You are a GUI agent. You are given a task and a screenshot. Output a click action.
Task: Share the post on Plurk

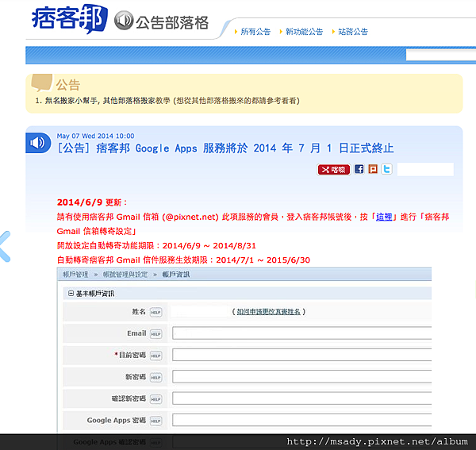click(x=373, y=169)
